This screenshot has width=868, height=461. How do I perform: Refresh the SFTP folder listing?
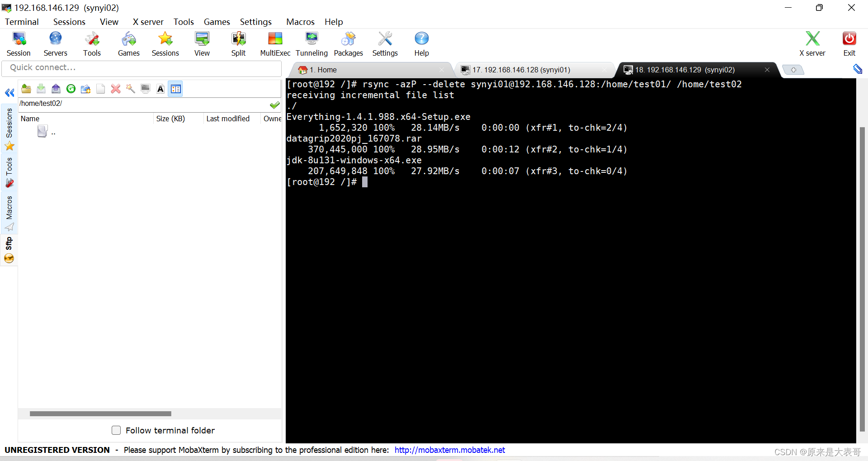tap(71, 89)
